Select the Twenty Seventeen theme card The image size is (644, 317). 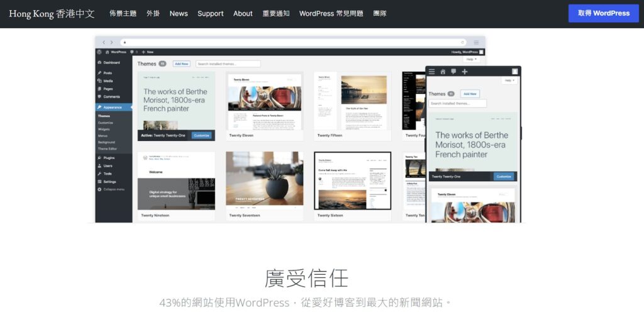[265, 186]
